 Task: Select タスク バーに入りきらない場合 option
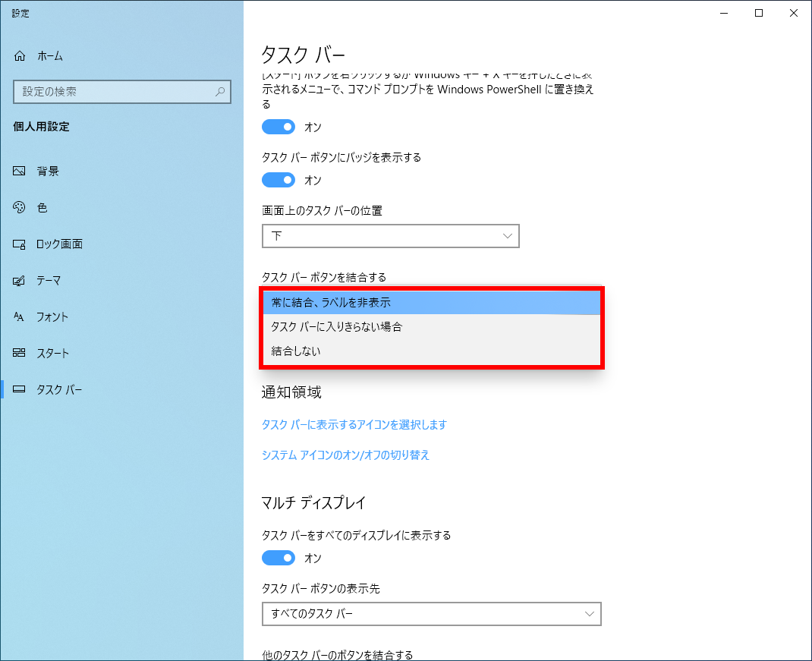point(431,327)
